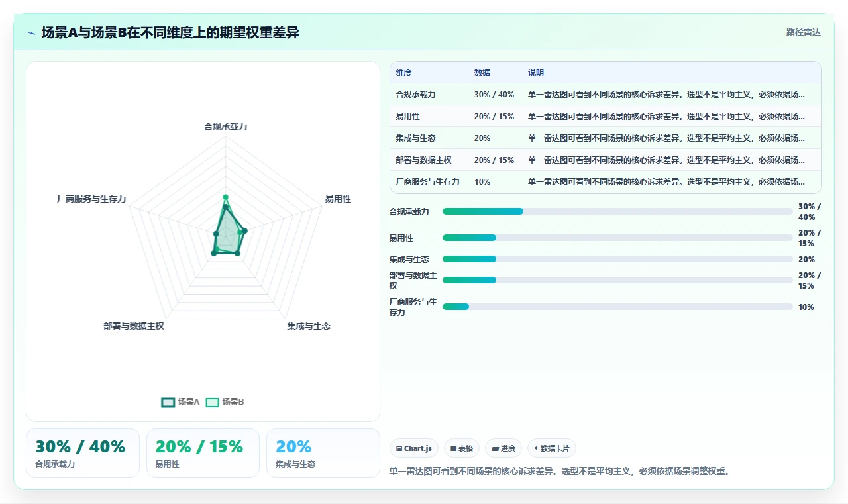Click the 集成与生态 radar axis label
This screenshot has width=848, height=504.
coord(309,326)
